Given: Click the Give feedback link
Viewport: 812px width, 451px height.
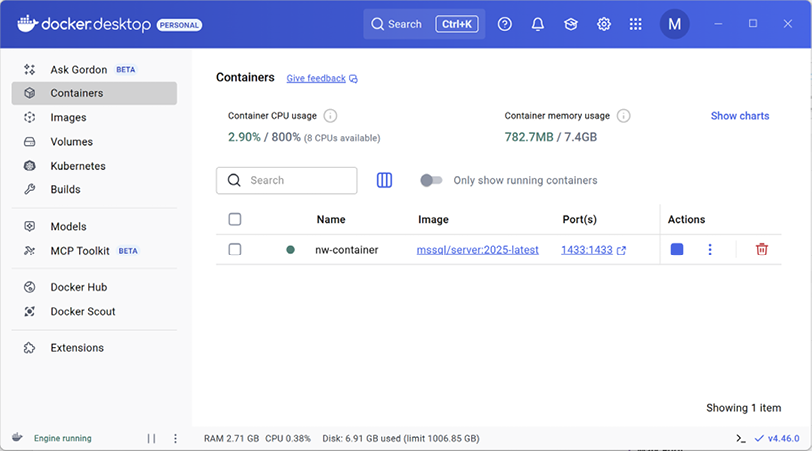Looking at the screenshot, I should click(316, 78).
